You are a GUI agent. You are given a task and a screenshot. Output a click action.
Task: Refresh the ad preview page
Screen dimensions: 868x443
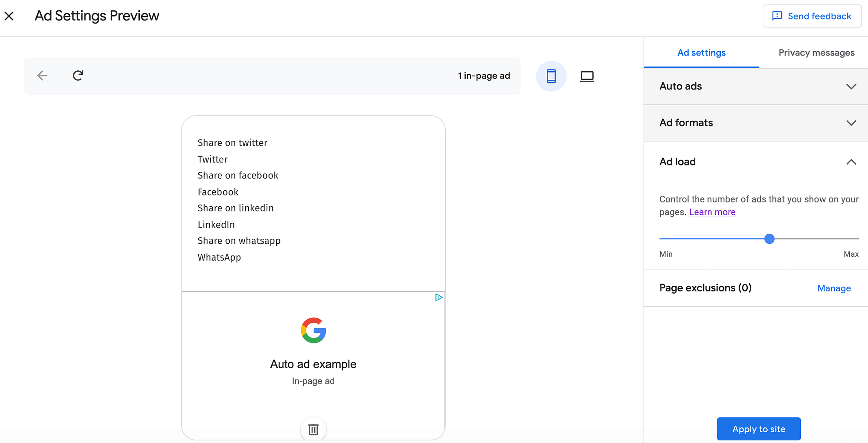pos(78,76)
